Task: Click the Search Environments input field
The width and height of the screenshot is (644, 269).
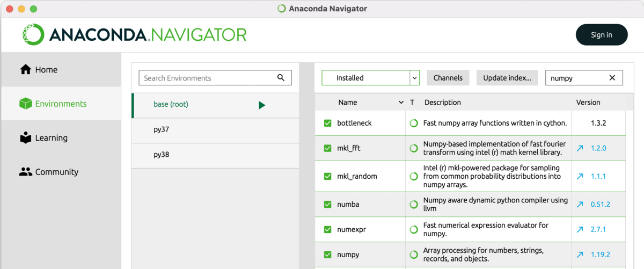Action: coord(215,78)
